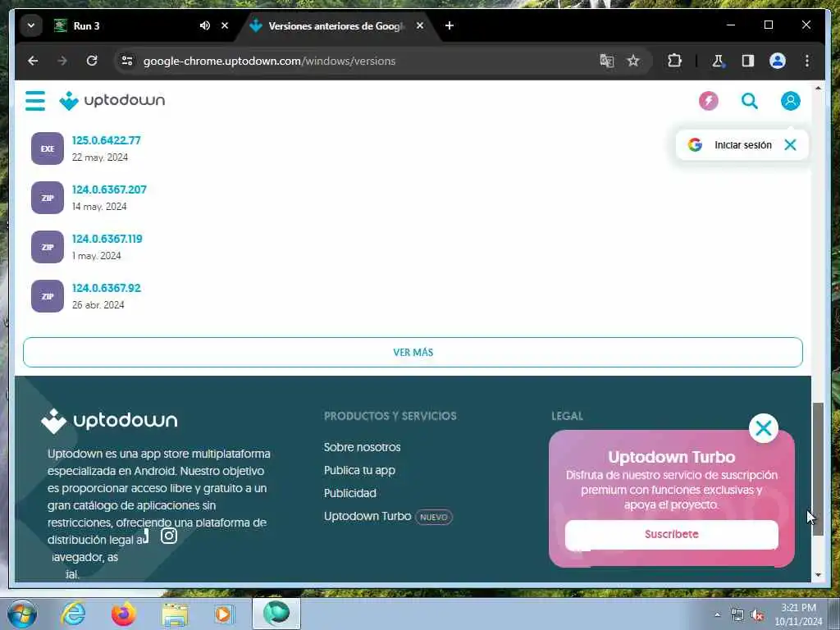Image resolution: width=840 pixels, height=630 pixels.
Task: Show hidden system tray icons
Action: tap(717, 615)
